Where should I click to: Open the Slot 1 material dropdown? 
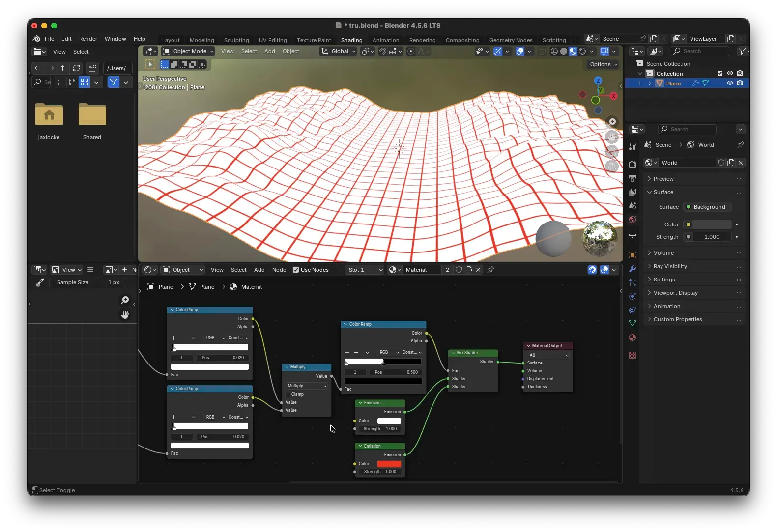pos(364,270)
